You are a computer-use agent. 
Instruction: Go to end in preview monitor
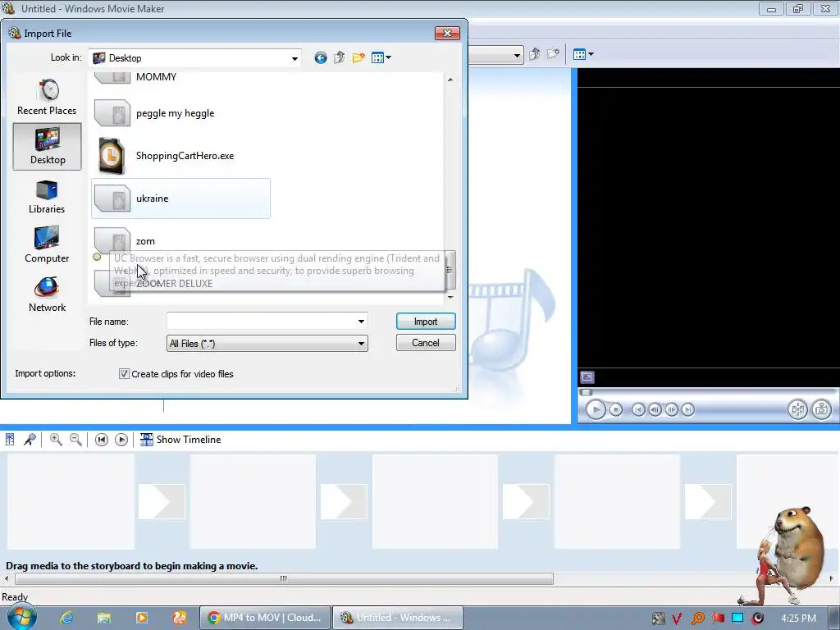point(688,410)
